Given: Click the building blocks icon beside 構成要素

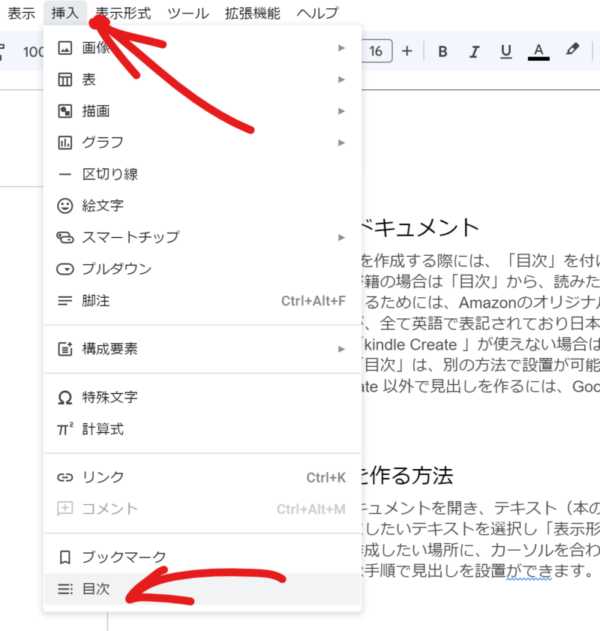Looking at the screenshot, I should [65, 348].
